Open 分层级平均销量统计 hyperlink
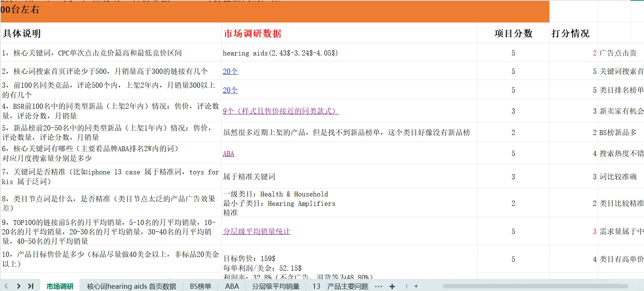644x291 pixels. (x=257, y=231)
